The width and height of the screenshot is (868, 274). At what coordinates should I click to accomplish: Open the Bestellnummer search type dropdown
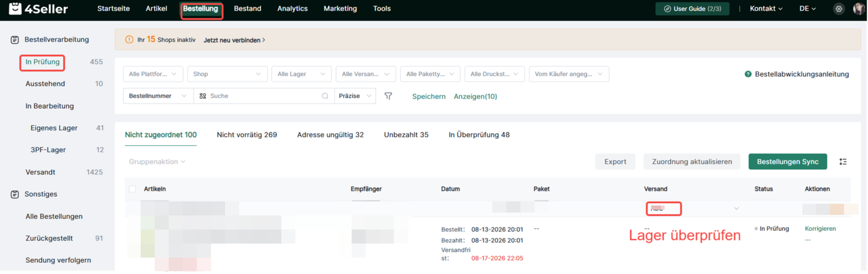[x=158, y=96]
